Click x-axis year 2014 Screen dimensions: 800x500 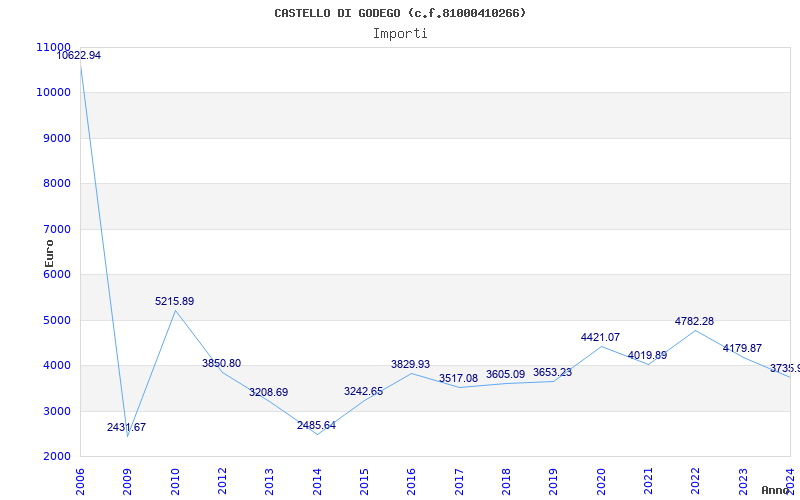click(317, 481)
